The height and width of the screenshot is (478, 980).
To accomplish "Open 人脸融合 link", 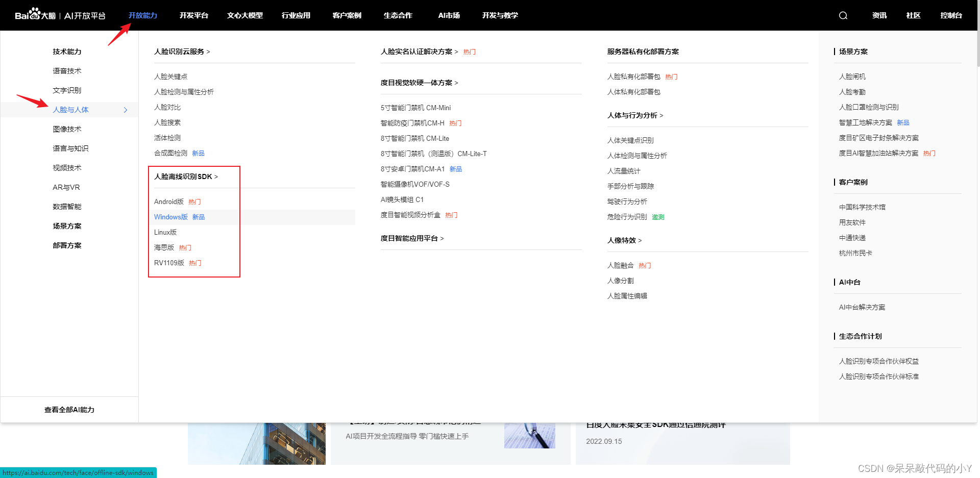I will [x=620, y=265].
